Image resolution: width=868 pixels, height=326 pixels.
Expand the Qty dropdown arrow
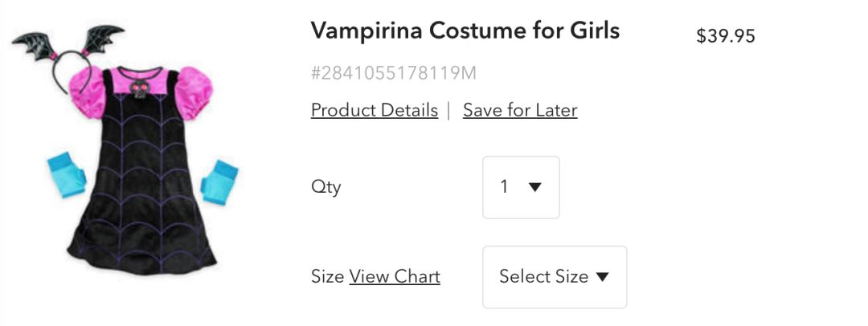[535, 187]
